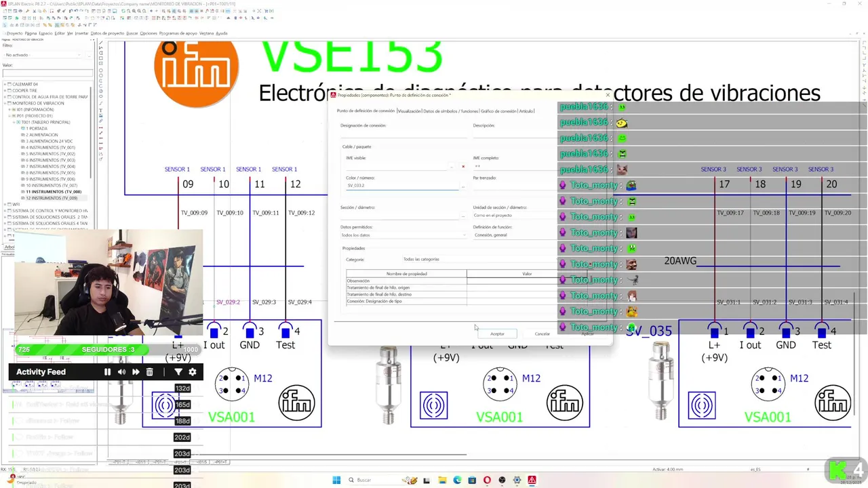Viewport: 868px width, 488px height.
Task: Clear Activity Feed with trash icon
Action: 150,371
